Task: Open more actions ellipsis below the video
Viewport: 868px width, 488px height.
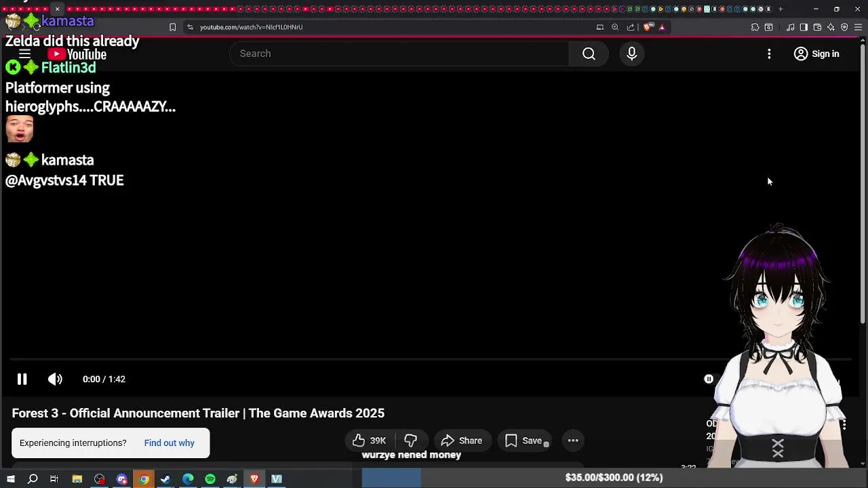Action: point(573,441)
